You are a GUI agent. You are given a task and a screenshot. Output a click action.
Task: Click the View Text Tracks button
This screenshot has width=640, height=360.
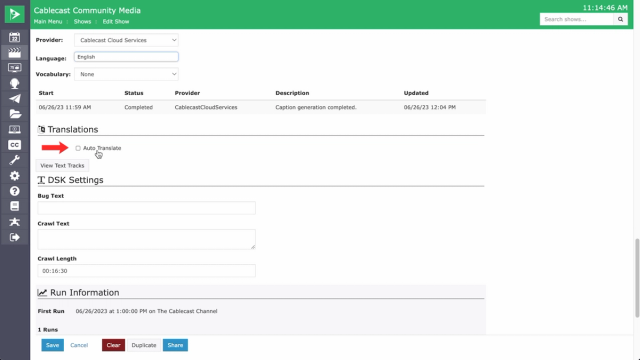pos(62,166)
